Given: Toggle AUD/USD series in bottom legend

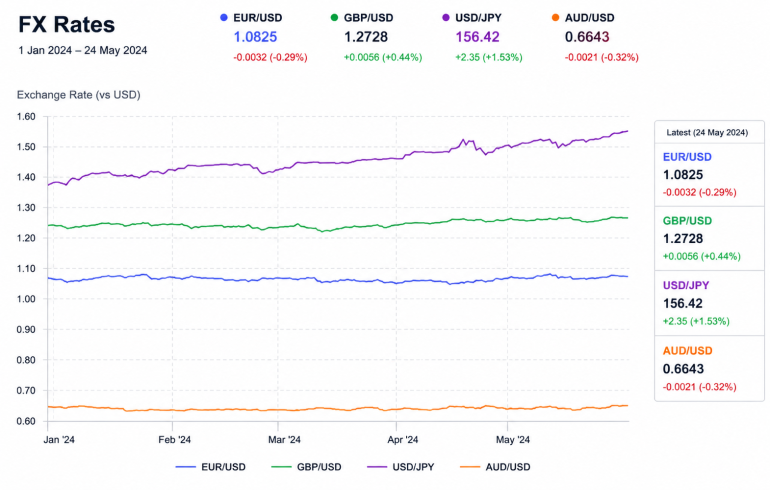Looking at the screenshot, I should (495, 467).
